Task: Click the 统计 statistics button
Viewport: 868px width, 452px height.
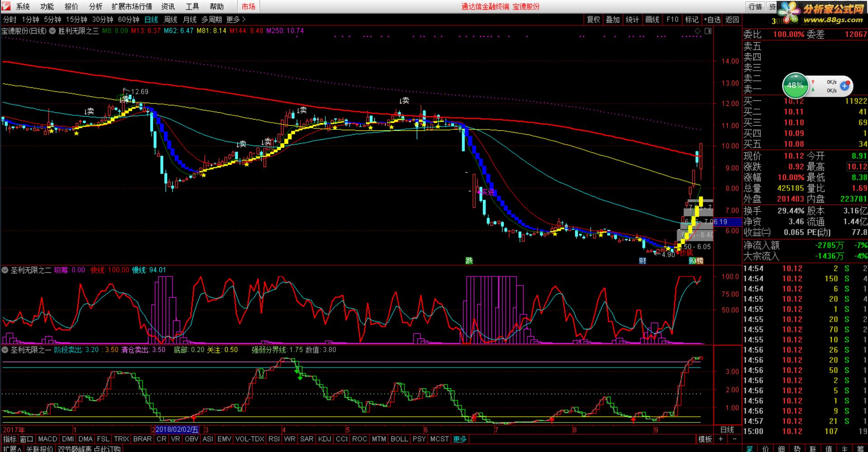Action: [632, 19]
